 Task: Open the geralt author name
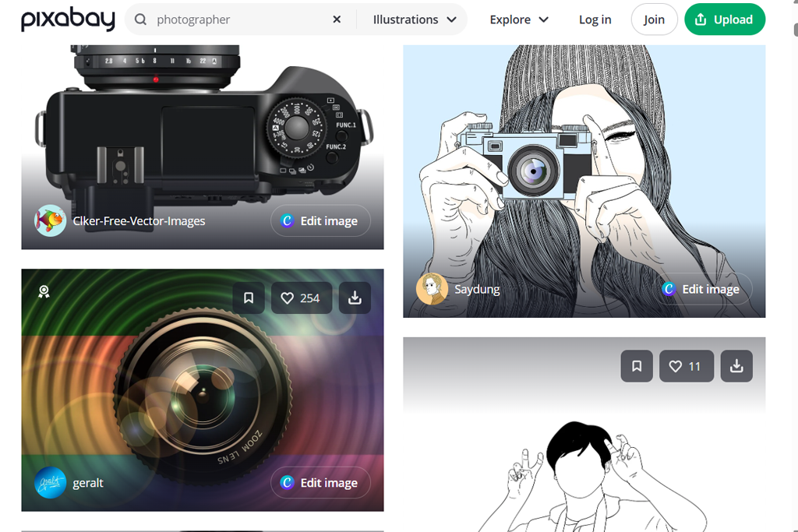click(87, 483)
